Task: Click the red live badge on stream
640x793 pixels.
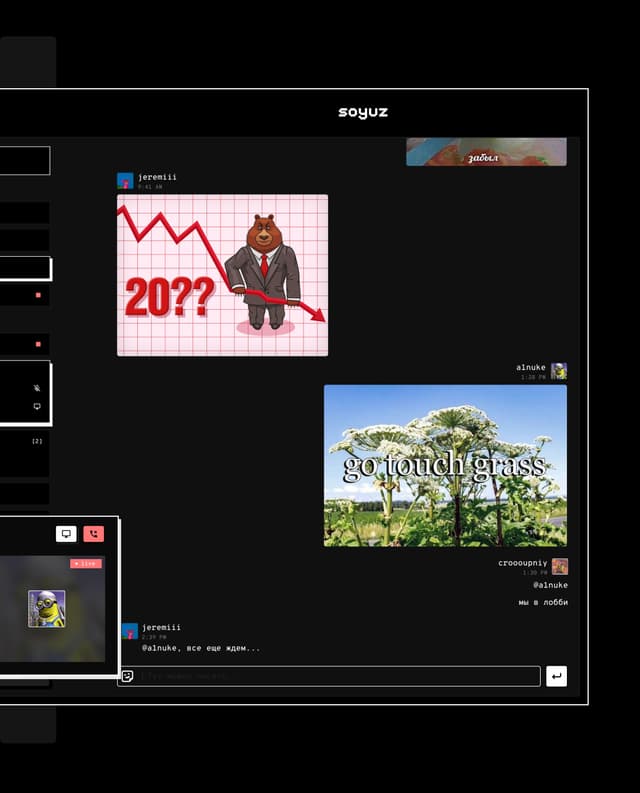Action: [x=86, y=564]
